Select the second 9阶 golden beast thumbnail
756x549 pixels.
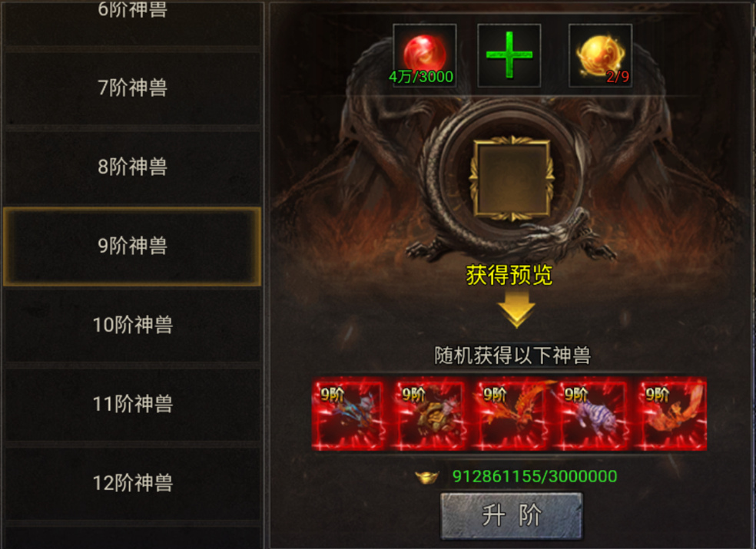point(429,414)
